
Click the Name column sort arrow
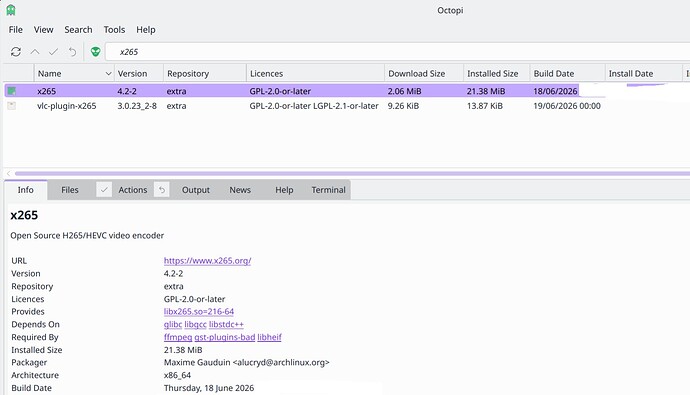coord(108,73)
